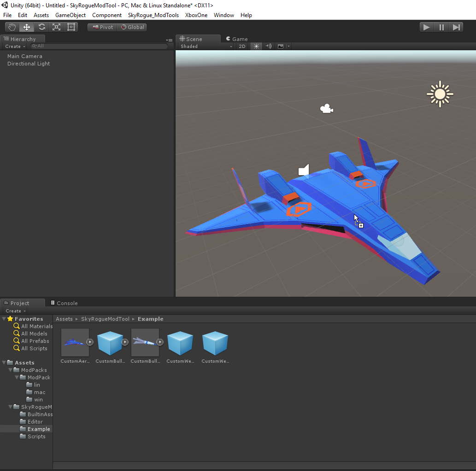Open the Shaded draw mode dropdown
The height and width of the screenshot is (471, 476).
(x=206, y=47)
